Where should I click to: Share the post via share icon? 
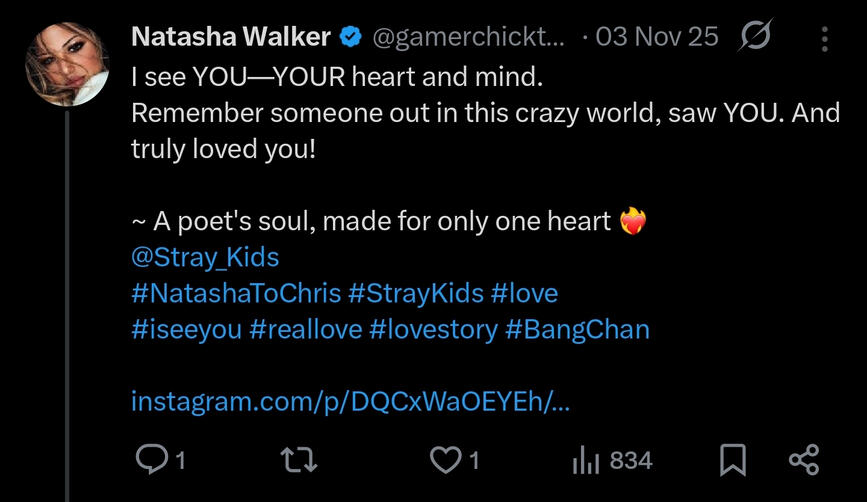[x=804, y=460]
